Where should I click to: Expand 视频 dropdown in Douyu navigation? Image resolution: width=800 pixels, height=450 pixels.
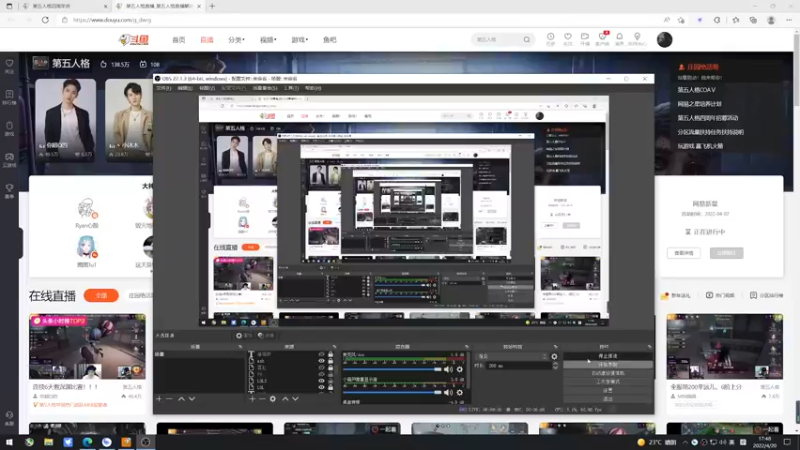tap(268, 39)
